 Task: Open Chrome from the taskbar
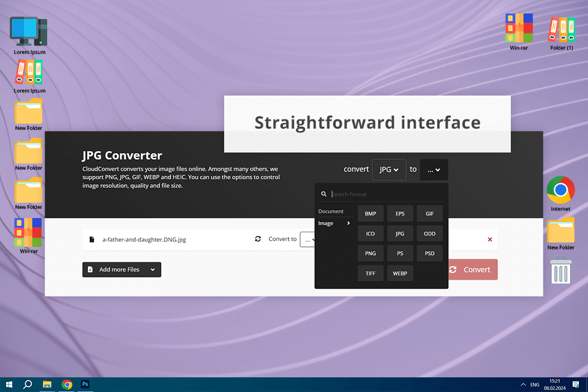[67, 385]
